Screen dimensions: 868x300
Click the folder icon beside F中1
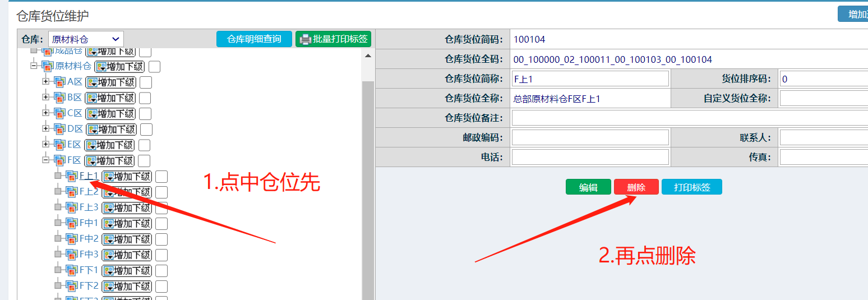[x=72, y=223]
